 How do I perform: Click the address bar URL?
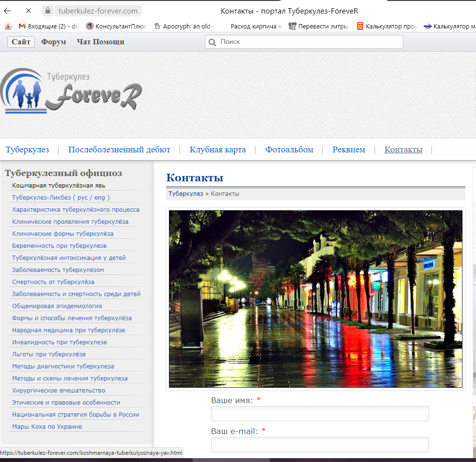98,11
